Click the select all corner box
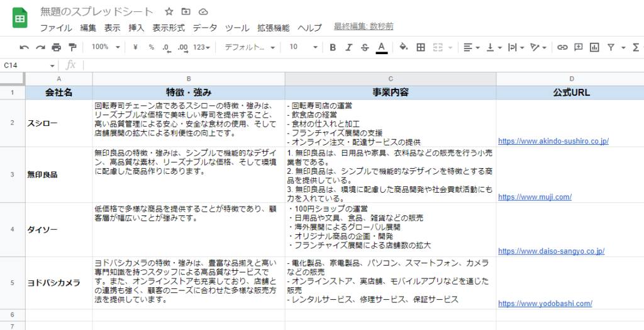 tap(13, 79)
